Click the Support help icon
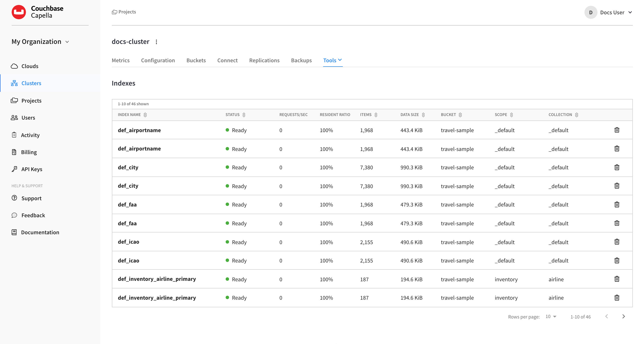The image size is (644, 344). pos(14,198)
